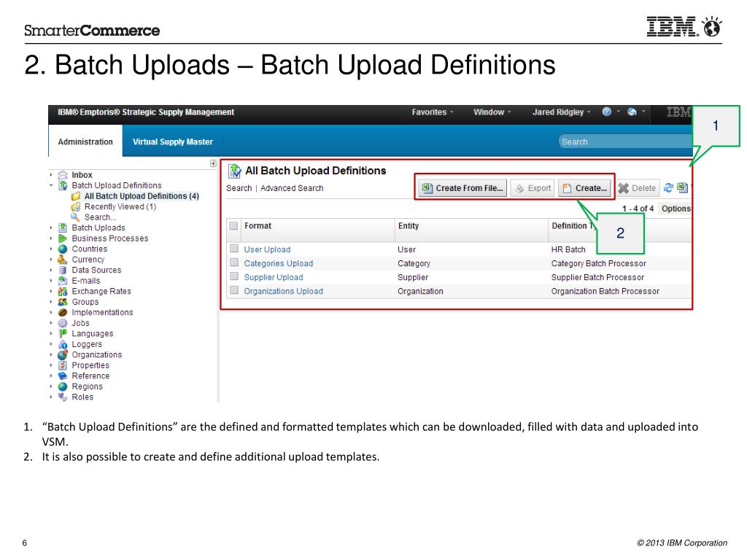Click the Regions globe icon

[x=63, y=386]
